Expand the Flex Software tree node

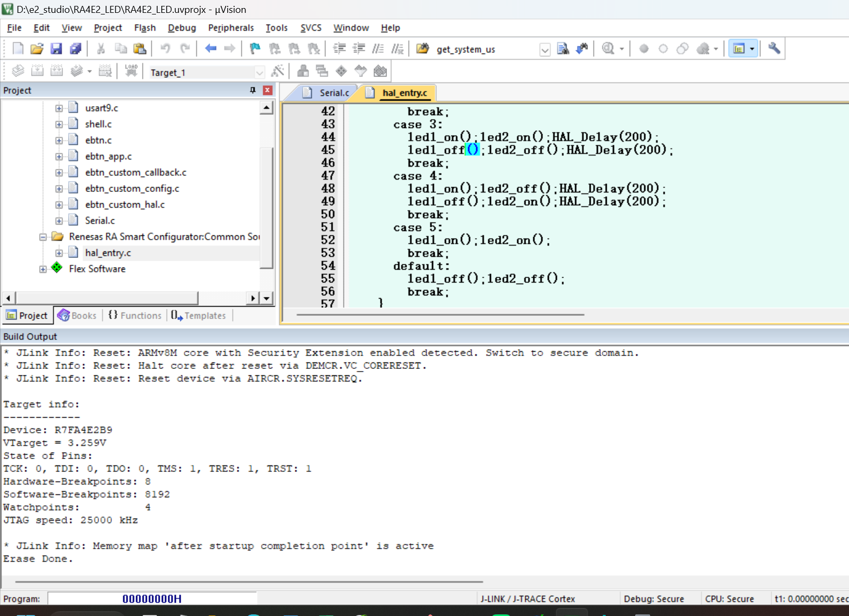[43, 269]
